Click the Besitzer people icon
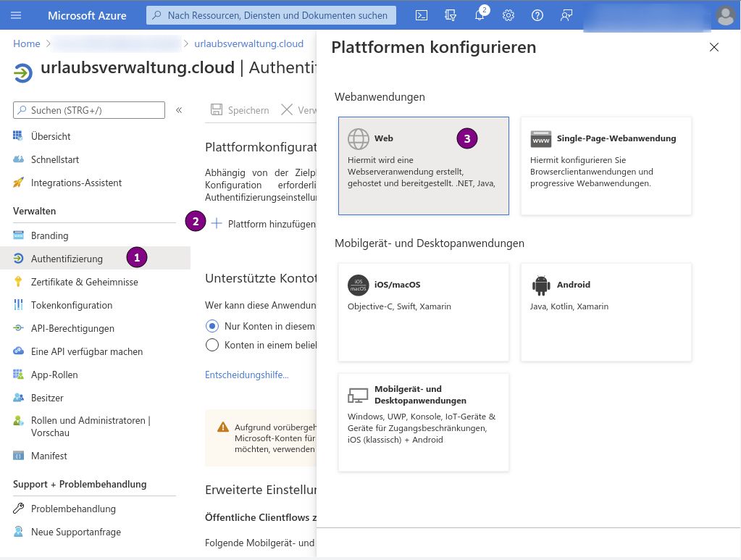This screenshot has height=560, width=741. (x=18, y=398)
